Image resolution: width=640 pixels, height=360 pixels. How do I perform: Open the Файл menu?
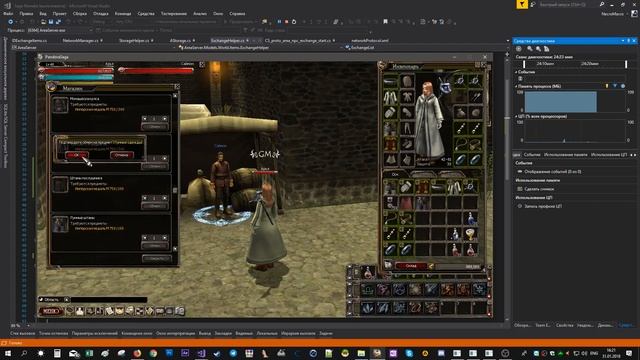[8, 13]
